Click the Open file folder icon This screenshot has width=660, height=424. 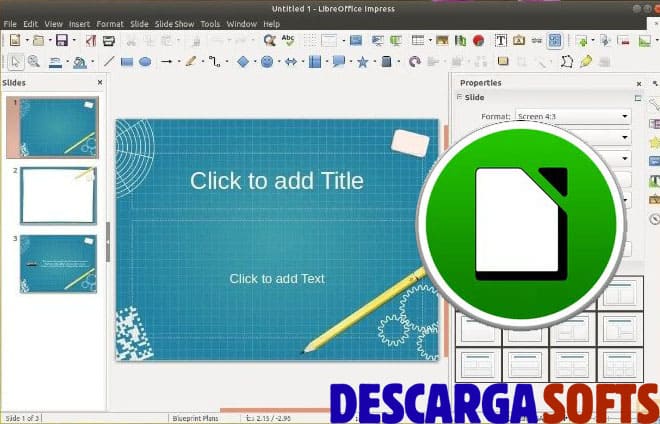tap(38, 40)
